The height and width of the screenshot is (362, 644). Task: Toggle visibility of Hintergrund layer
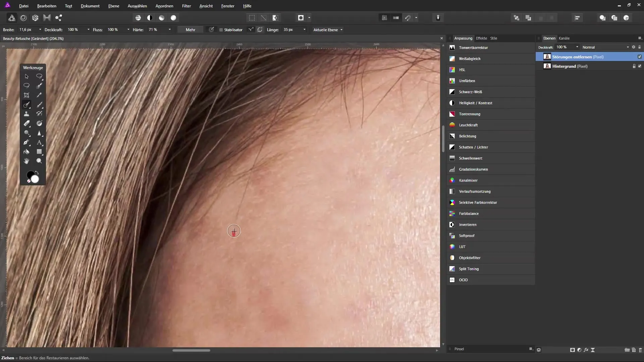coord(640,66)
